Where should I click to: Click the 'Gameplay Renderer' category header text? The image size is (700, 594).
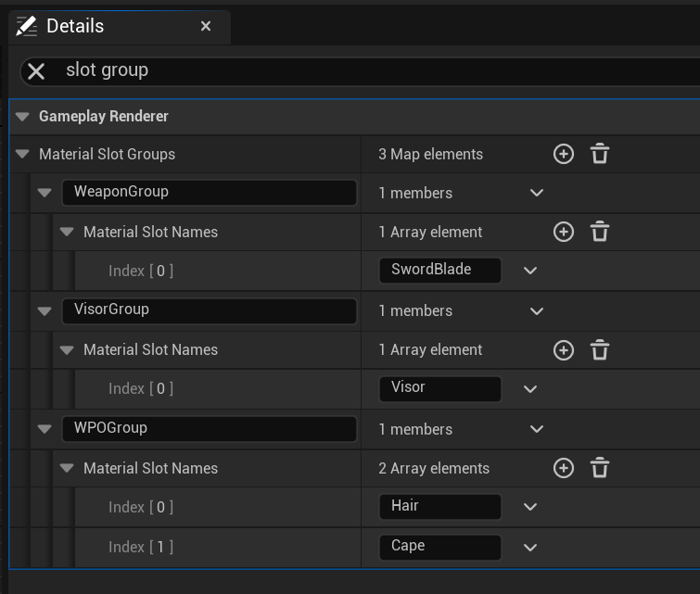(x=104, y=117)
